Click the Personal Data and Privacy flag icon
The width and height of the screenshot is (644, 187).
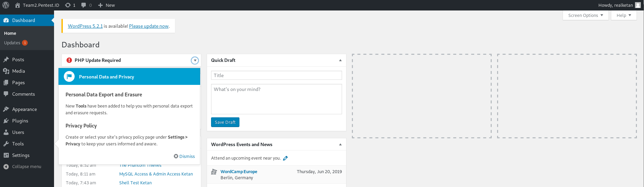[x=69, y=76]
